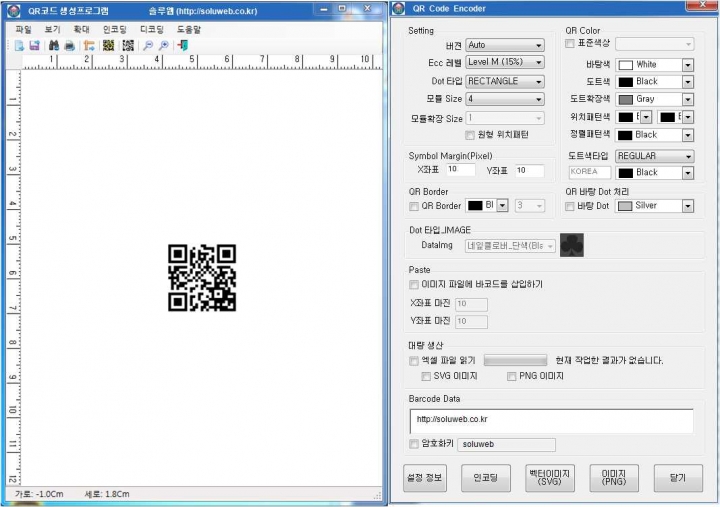The image size is (720, 507).
Task: Click the gray 도트확장색 color swatch
Action: (625, 99)
